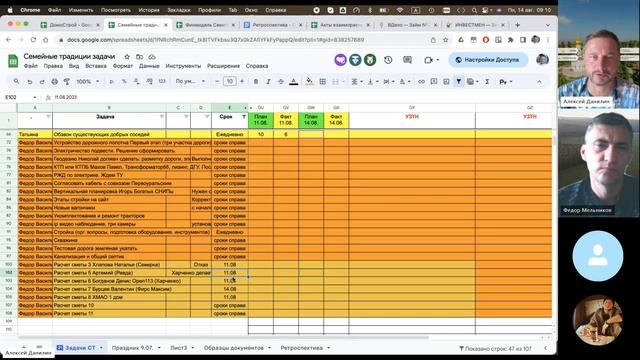Insert link with the chain icon
This screenshot has height=360, width=640.
click(x=421, y=82)
